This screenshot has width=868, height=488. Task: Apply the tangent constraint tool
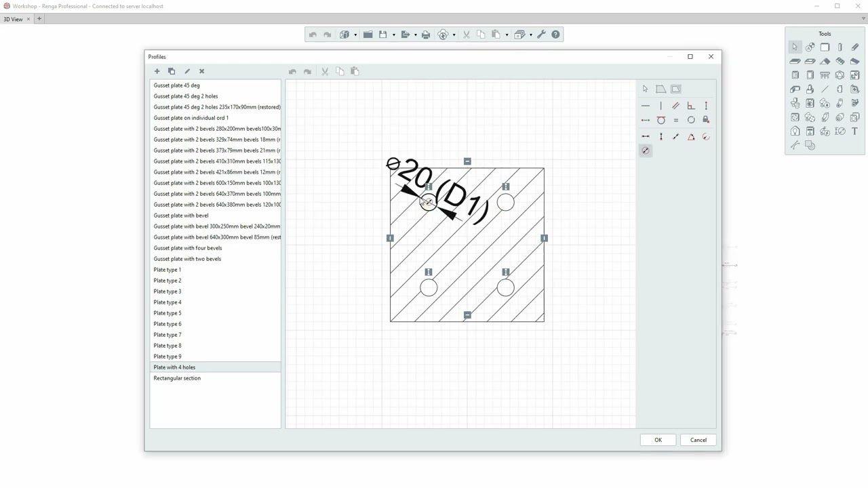pyautogui.click(x=660, y=120)
